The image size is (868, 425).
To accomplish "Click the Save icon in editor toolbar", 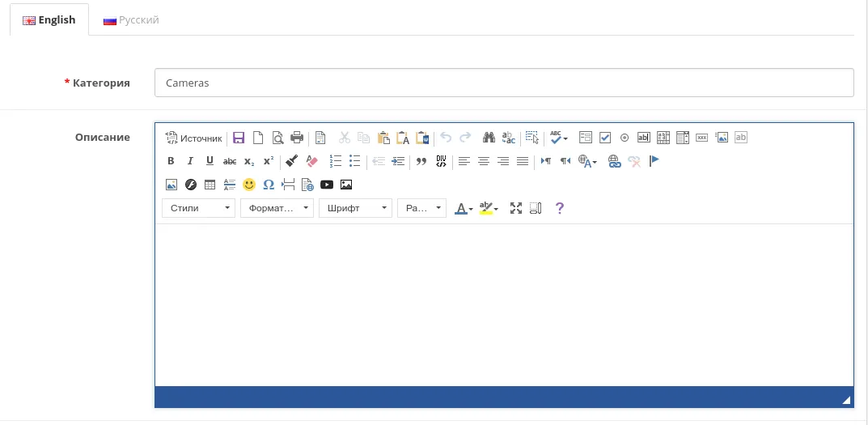I will (x=239, y=138).
